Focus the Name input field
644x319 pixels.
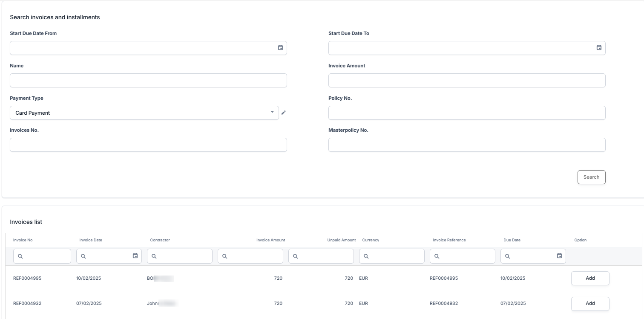pyautogui.click(x=148, y=80)
